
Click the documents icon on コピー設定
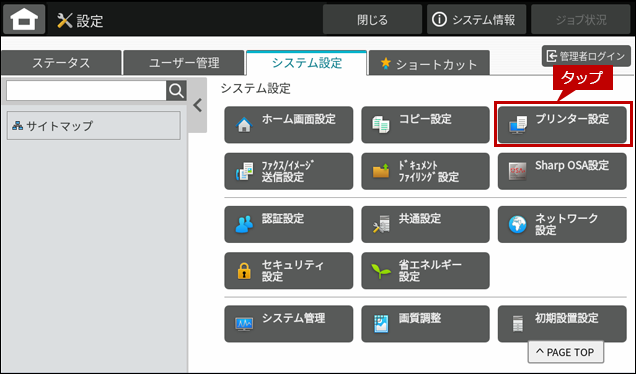tap(380, 125)
